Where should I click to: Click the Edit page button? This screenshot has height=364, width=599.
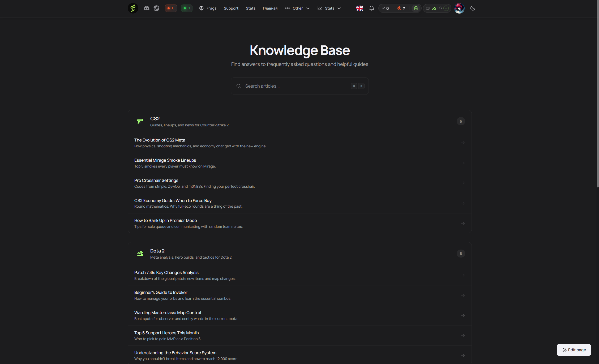click(x=574, y=350)
